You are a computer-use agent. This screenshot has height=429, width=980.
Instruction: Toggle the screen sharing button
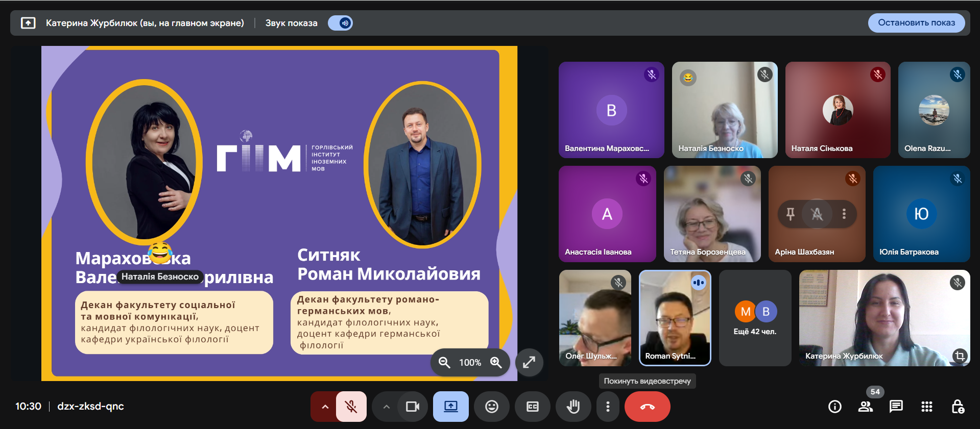point(450,407)
